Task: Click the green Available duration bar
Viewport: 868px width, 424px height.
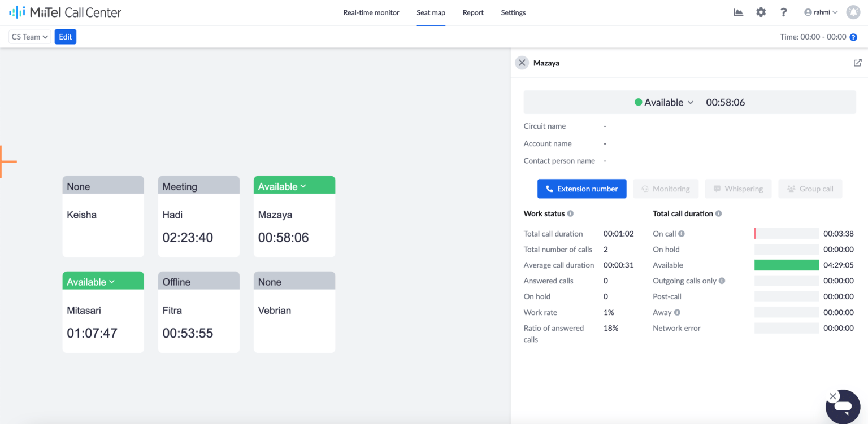Action: click(787, 265)
